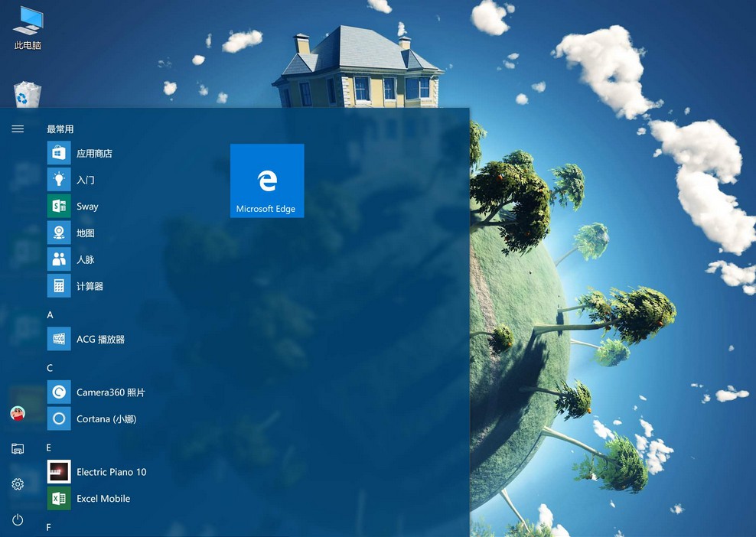This screenshot has width=756, height=537.
Task: Open Settings via the gear icon
Action: pos(18,484)
